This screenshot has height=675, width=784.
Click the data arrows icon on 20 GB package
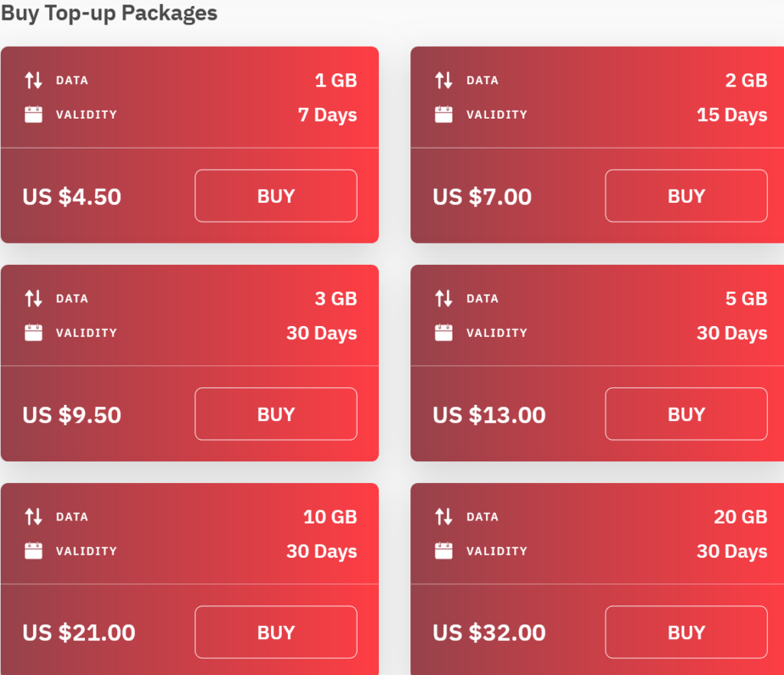tap(444, 517)
